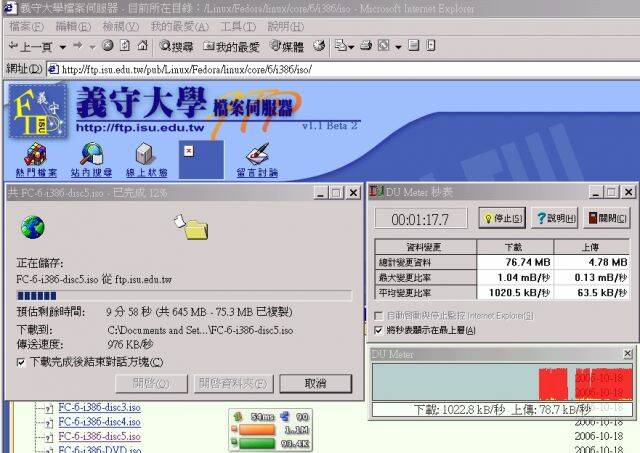This screenshot has width=640, height=453.
Task: Open FC-6-i386-disc3.iso file link
Action: tap(100, 408)
